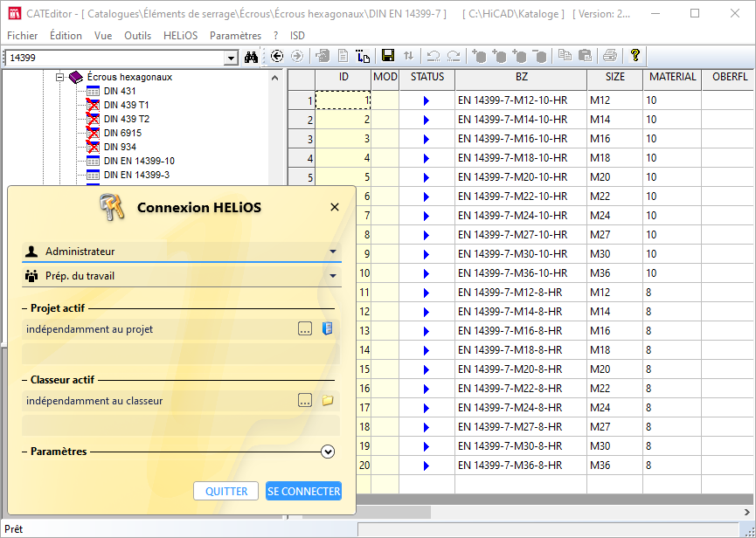Screen dimensions: 756x538
Task: Open the Vue menu
Action: point(103,36)
